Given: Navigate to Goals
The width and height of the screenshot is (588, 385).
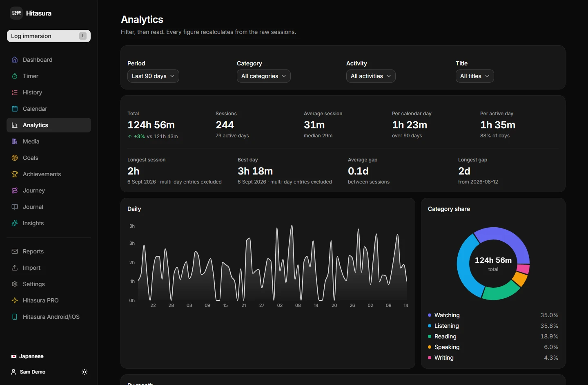Looking at the screenshot, I should [49, 158].
